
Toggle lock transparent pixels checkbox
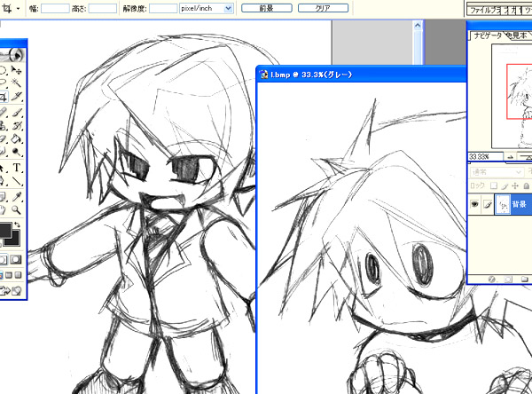pos(494,185)
